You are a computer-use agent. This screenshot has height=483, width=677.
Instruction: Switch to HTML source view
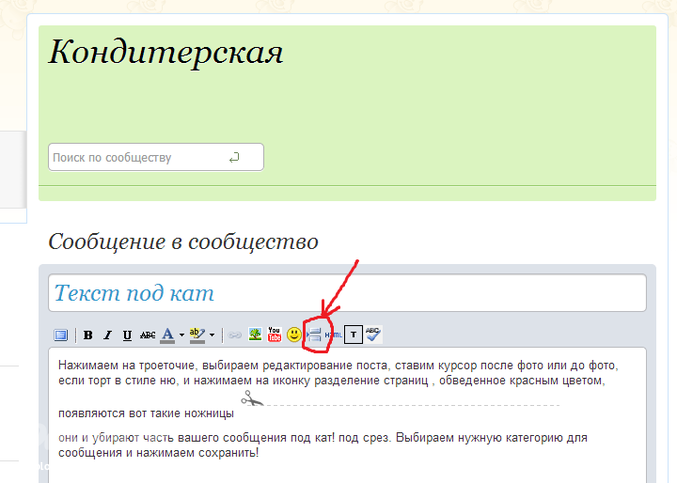[333, 335]
